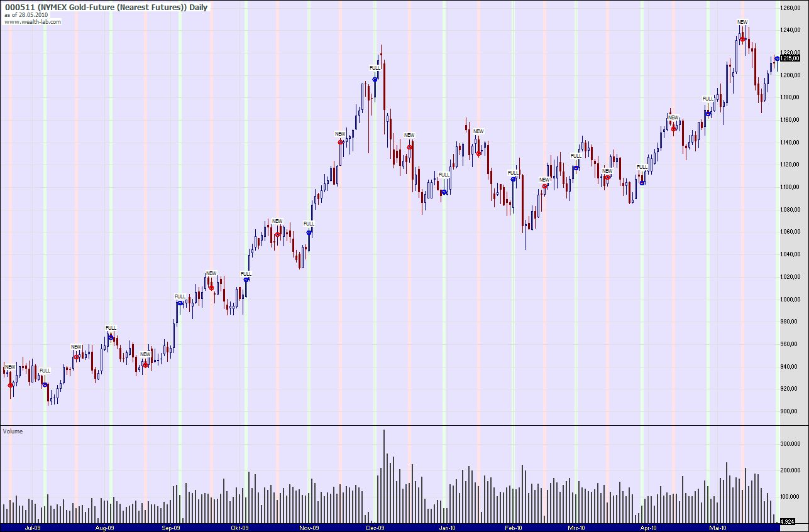Click the current price label 1215,00
The image size is (809, 532).
coord(792,58)
